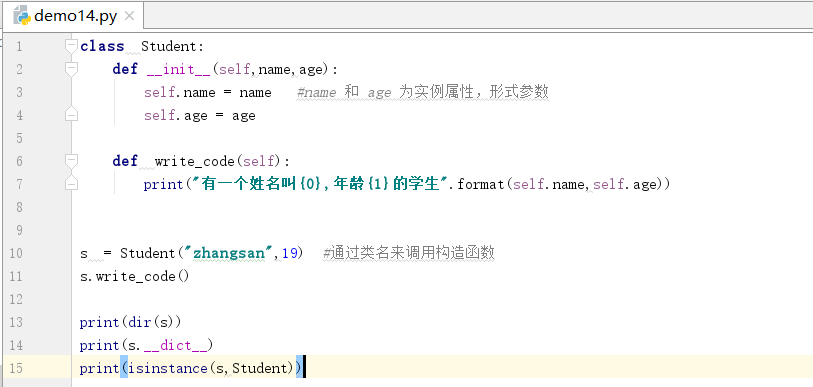Click the class keyword on line 1
The height and width of the screenshot is (387, 813).
pyautogui.click(x=102, y=46)
